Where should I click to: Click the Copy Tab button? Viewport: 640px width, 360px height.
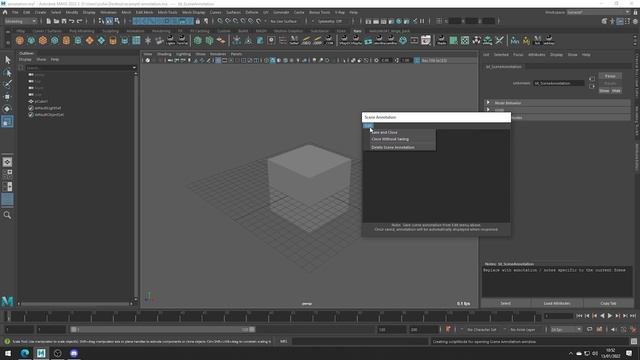coord(608,303)
